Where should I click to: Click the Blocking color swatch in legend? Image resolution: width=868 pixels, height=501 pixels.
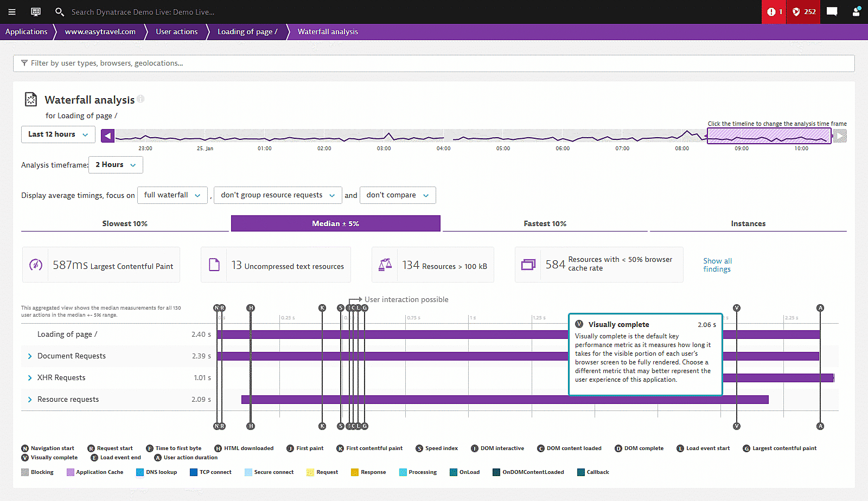click(25, 472)
